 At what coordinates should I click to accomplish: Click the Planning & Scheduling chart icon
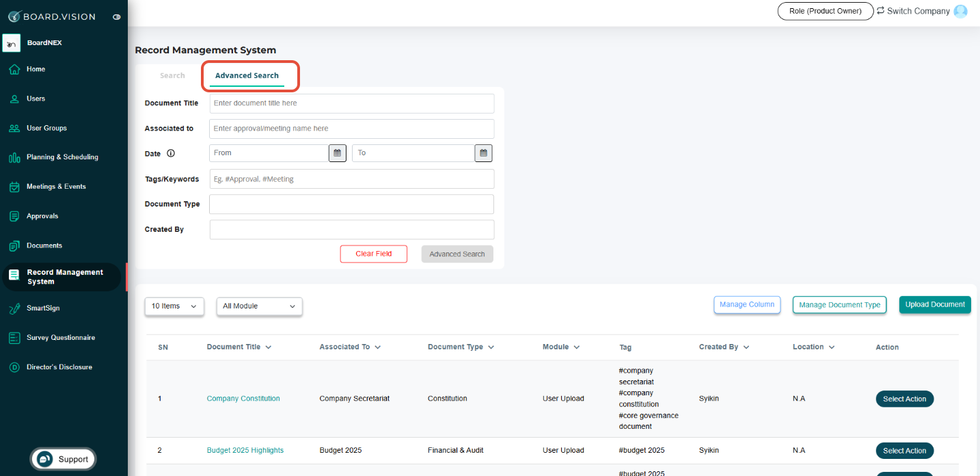[14, 157]
